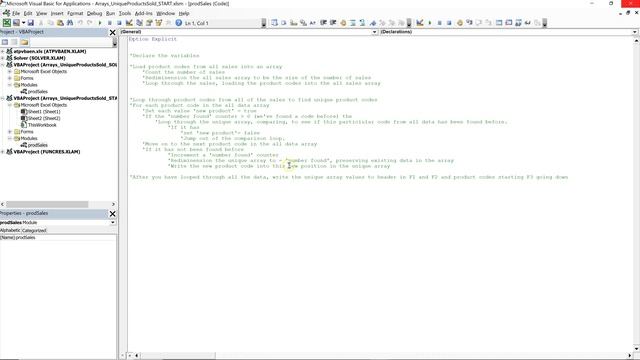The width and height of the screenshot is (640, 360).
Task: Open the Insert object dropdown arrow beside UserForm
Action: click(x=23, y=23)
